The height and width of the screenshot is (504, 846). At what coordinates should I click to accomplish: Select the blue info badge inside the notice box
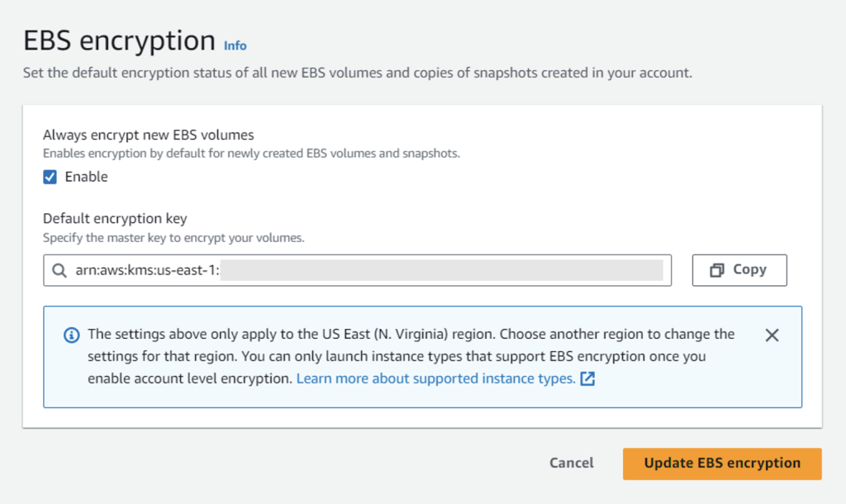tap(71, 335)
